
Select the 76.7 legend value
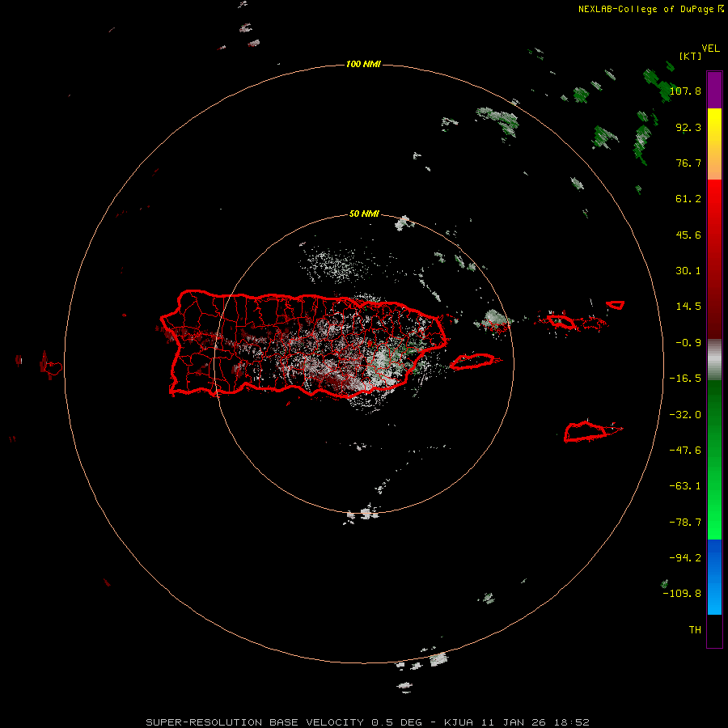point(688,163)
